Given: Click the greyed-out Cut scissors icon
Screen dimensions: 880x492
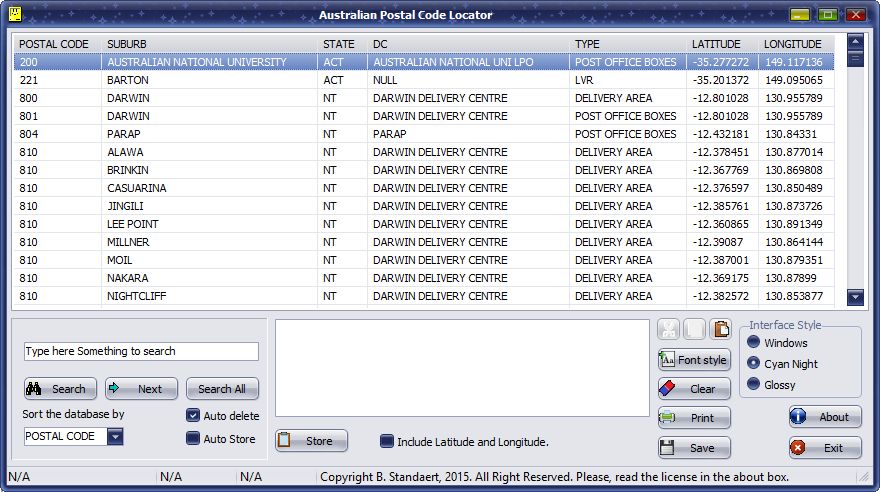Looking at the screenshot, I should point(668,329).
